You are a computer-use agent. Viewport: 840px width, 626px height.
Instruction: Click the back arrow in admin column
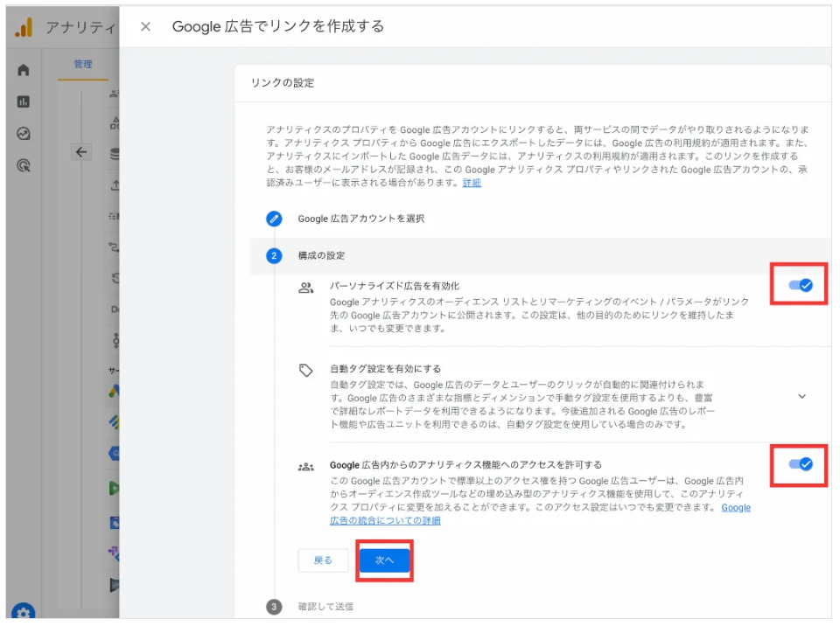[x=81, y=152]
